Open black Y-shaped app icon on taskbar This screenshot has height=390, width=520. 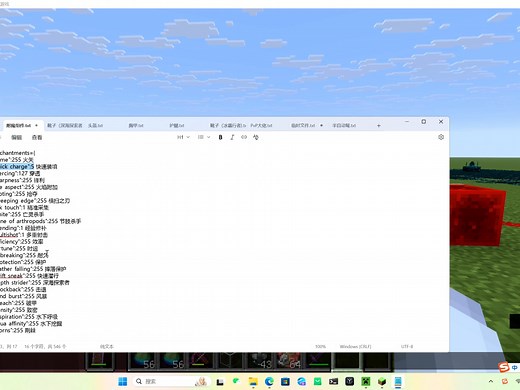[350, 381]
